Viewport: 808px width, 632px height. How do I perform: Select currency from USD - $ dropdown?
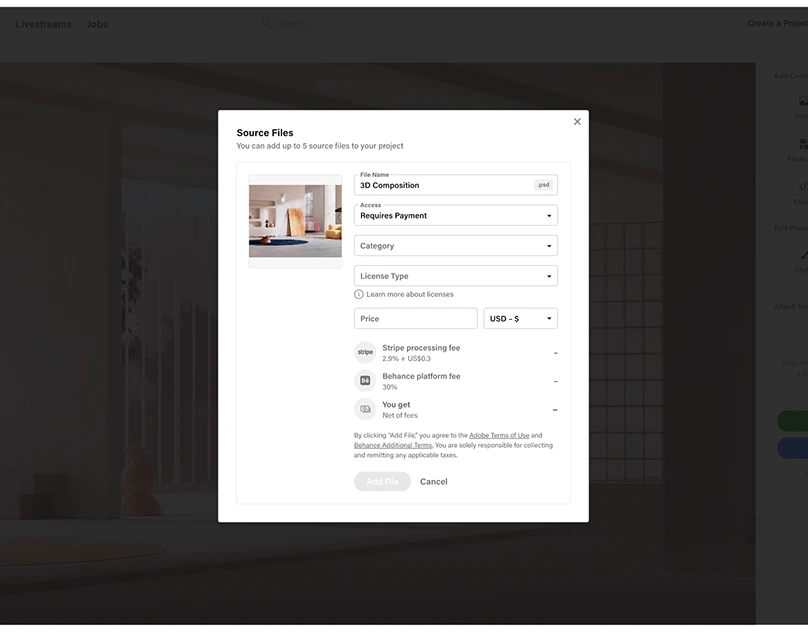click(520, 319)
